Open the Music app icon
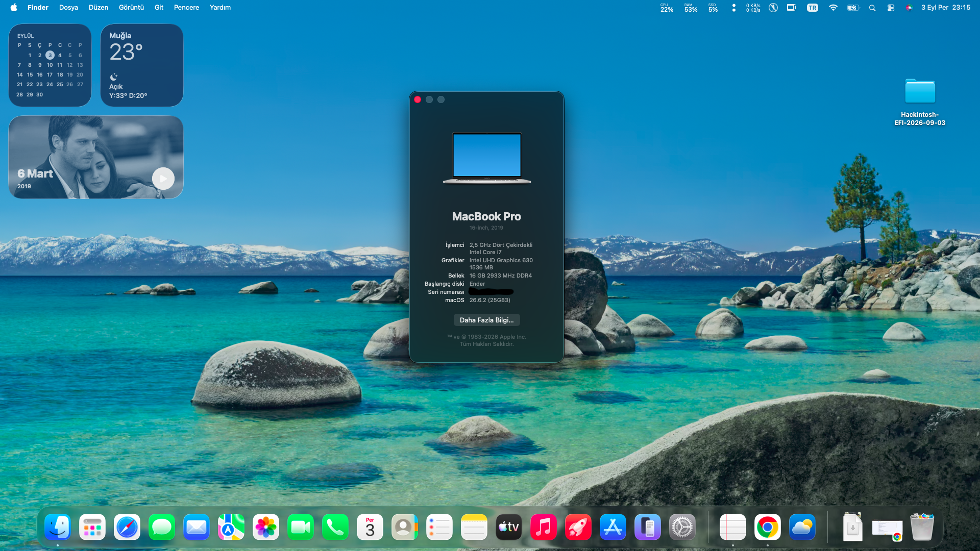Image resolution: width=980 pixels, height=551 pixels. click(x=544, y=527)
